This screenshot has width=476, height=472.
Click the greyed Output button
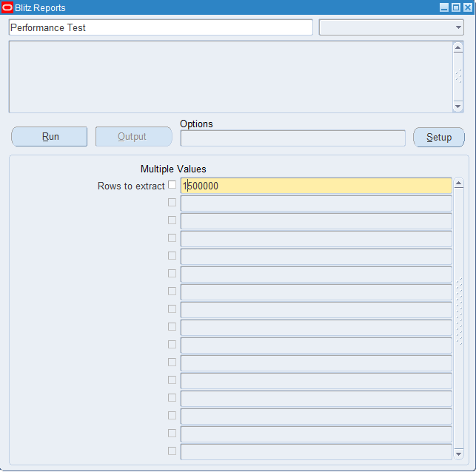pos(133,137)
